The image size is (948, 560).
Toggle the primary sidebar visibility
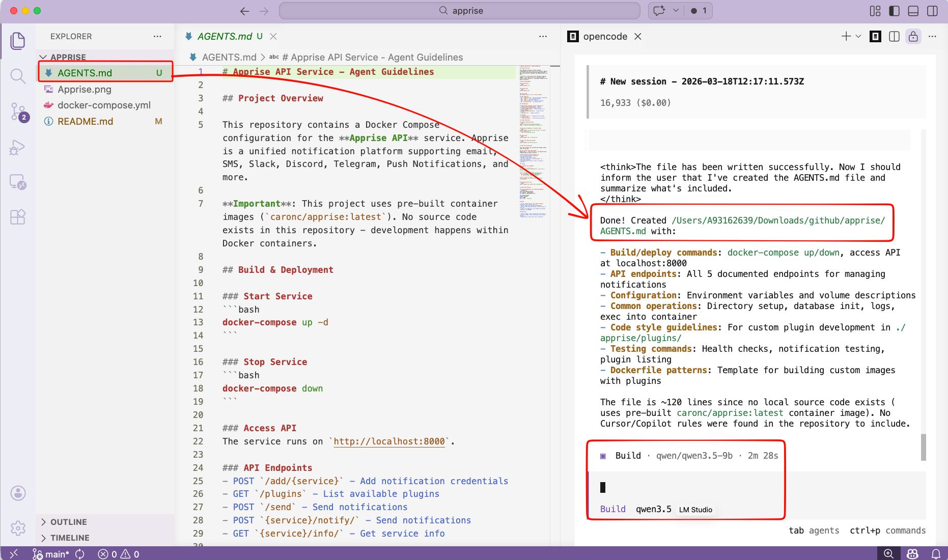[894, 10]
